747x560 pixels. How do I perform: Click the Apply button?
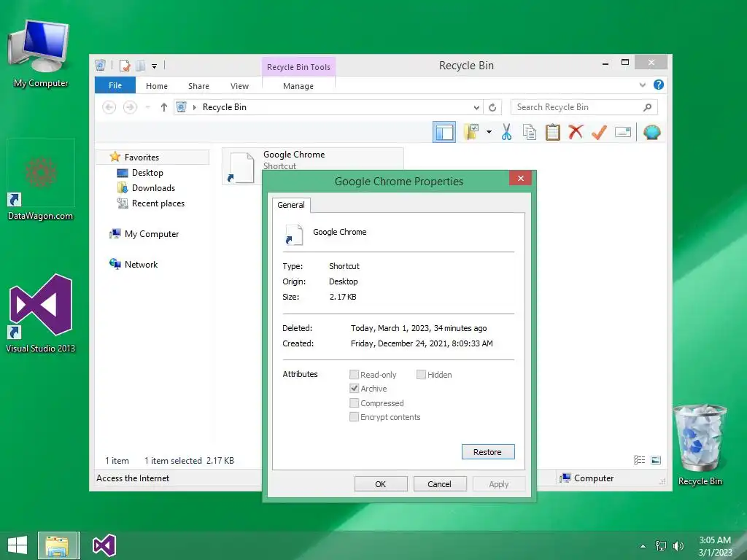click(x=499, y=484)
